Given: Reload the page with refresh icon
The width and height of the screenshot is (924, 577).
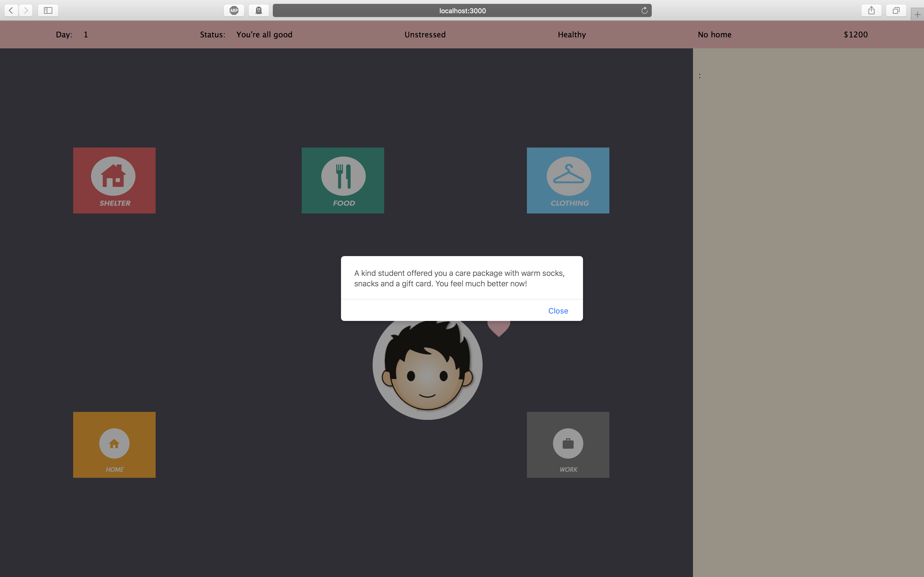Looking at the screenshot, I should point(644,10).
